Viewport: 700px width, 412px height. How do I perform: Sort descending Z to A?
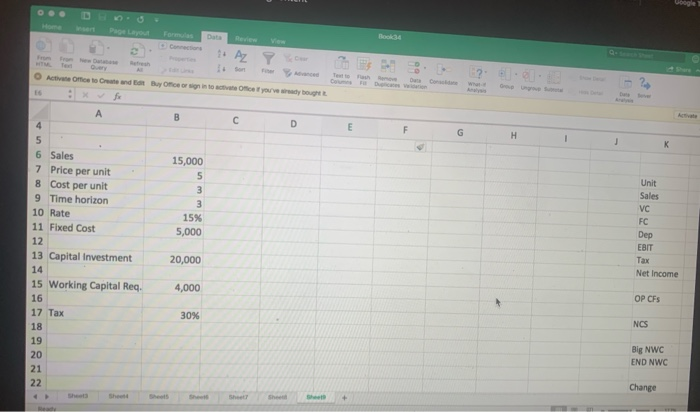click(221, 68)
